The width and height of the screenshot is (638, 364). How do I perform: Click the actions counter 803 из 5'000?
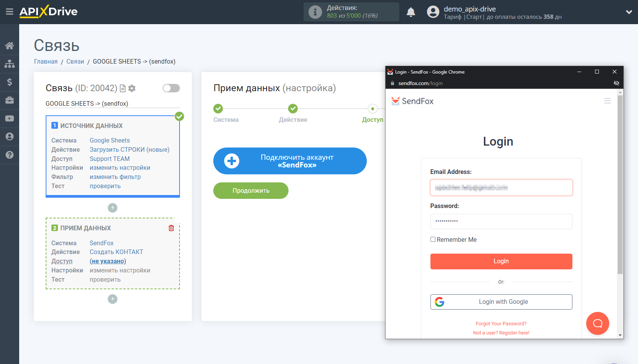pos(352,16)
